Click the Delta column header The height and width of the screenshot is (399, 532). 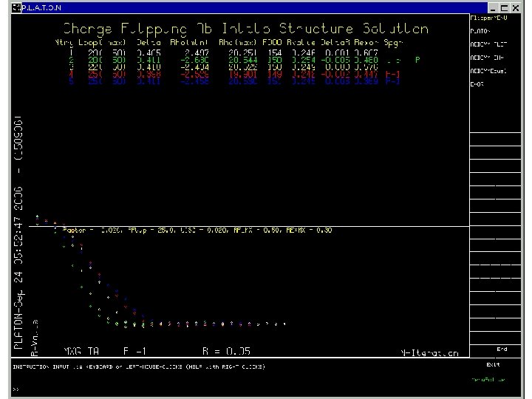tap(149, 42)
